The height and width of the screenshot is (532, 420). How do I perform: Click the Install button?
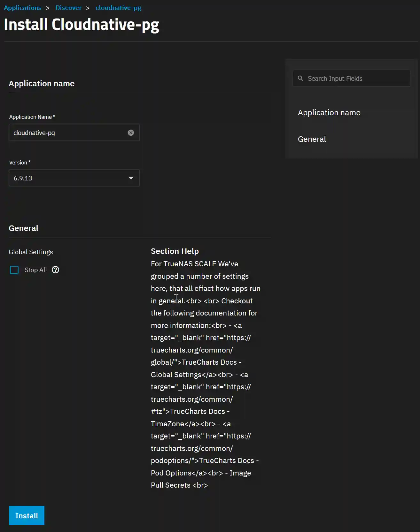(x=27, y=515)
